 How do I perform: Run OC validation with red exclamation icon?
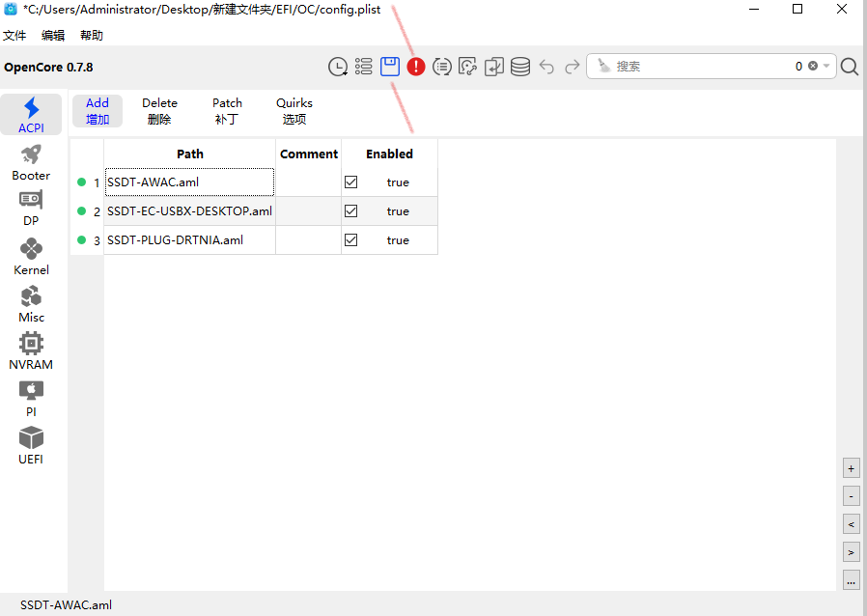[x=416, y=67]
